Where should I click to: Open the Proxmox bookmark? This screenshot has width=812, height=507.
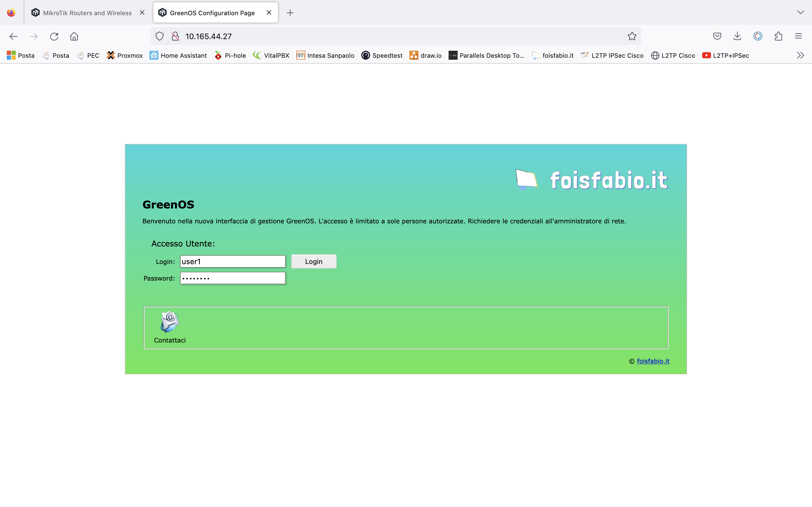[125, 55]
